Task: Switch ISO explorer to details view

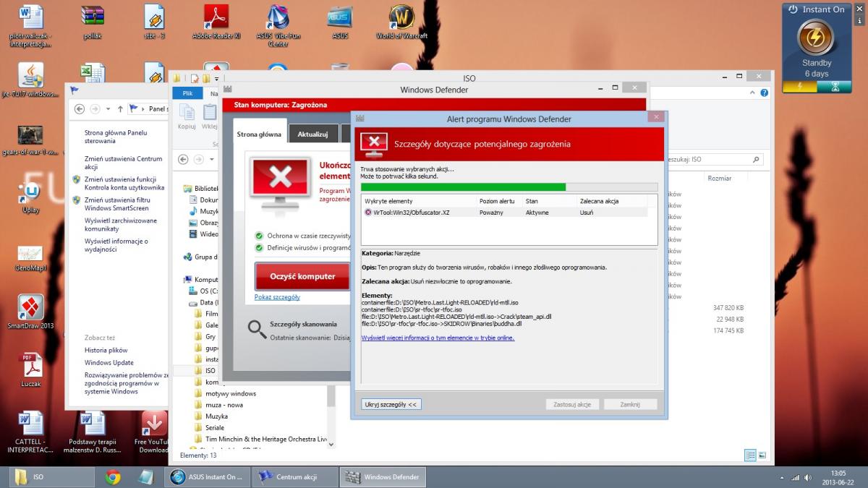Action: pos(751,455)
